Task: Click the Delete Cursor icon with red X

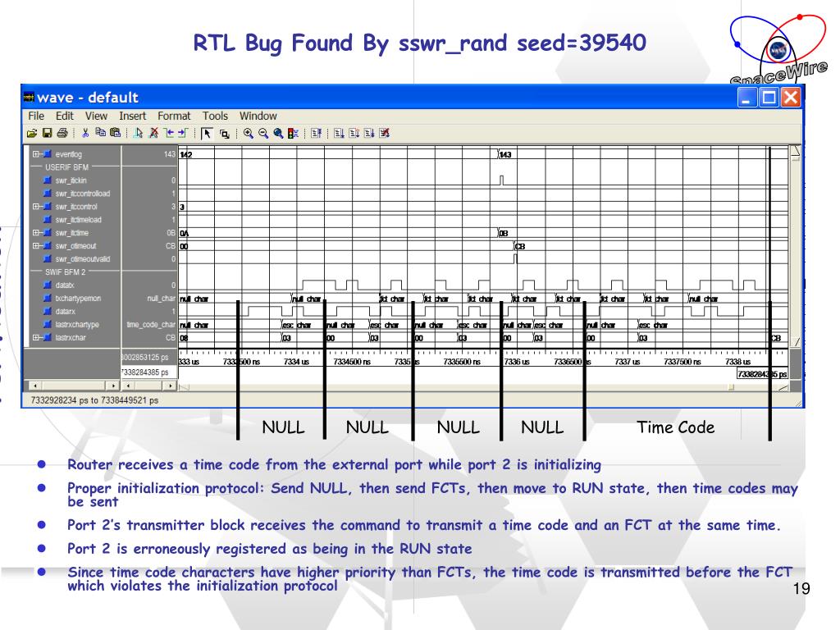Action: tap(153, 133)
